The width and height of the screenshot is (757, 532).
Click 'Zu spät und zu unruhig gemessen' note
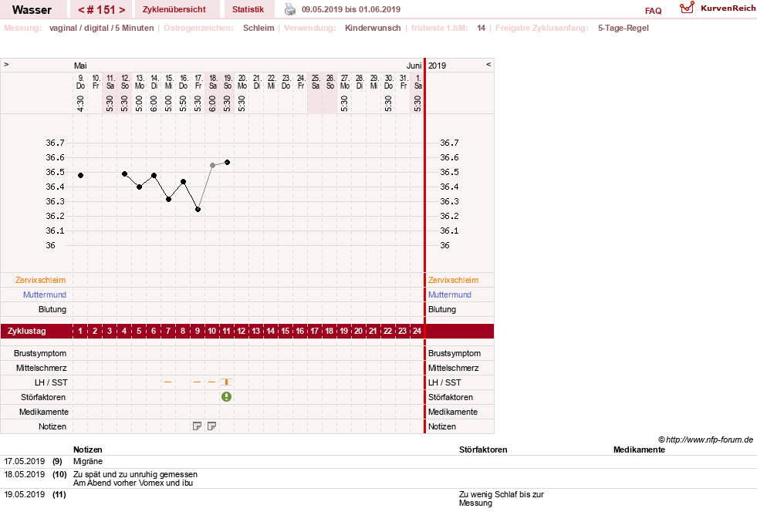point(135,475)
